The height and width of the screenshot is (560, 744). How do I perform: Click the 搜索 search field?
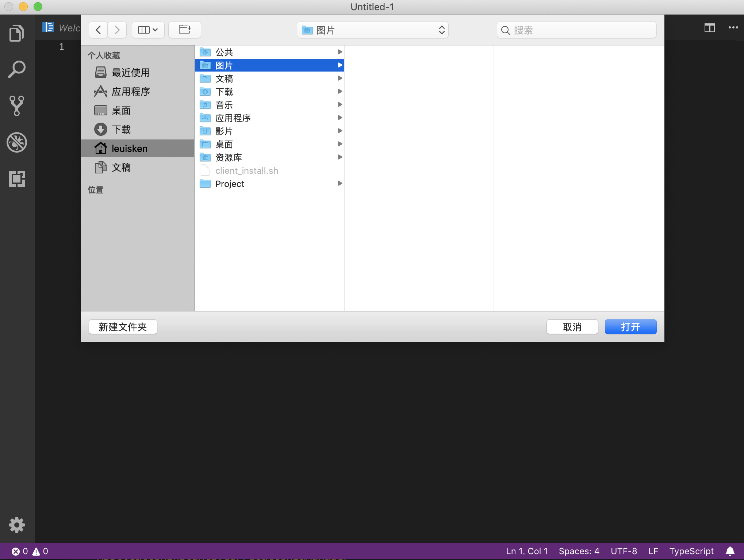[576, 30]
